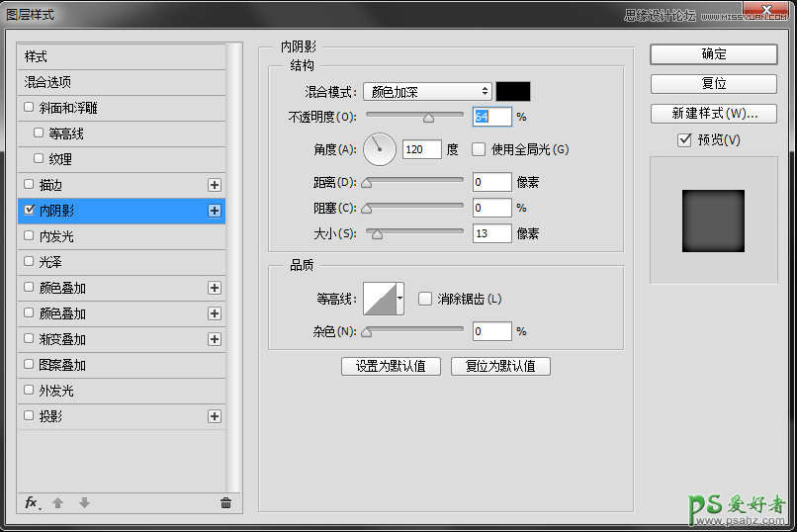Enable the 斜面和浮雕 checkbox
The height and width of the screenshot is (532, 797).
[x=29, y=108]
